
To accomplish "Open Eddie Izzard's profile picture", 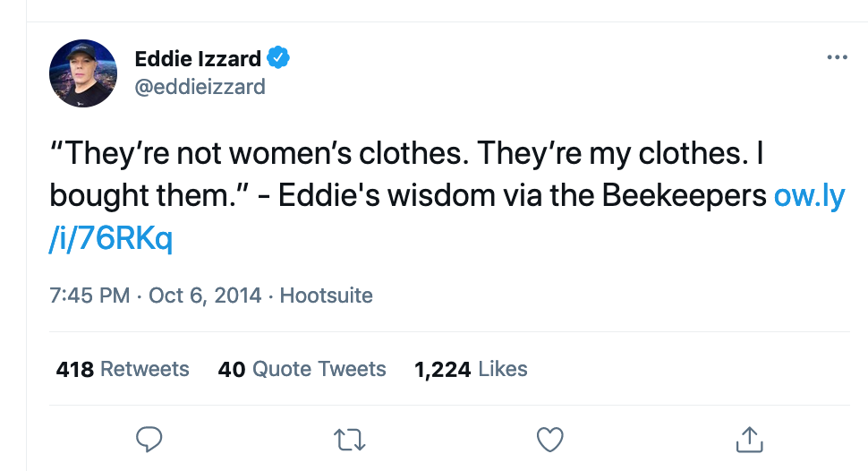I will pos(83,73).
